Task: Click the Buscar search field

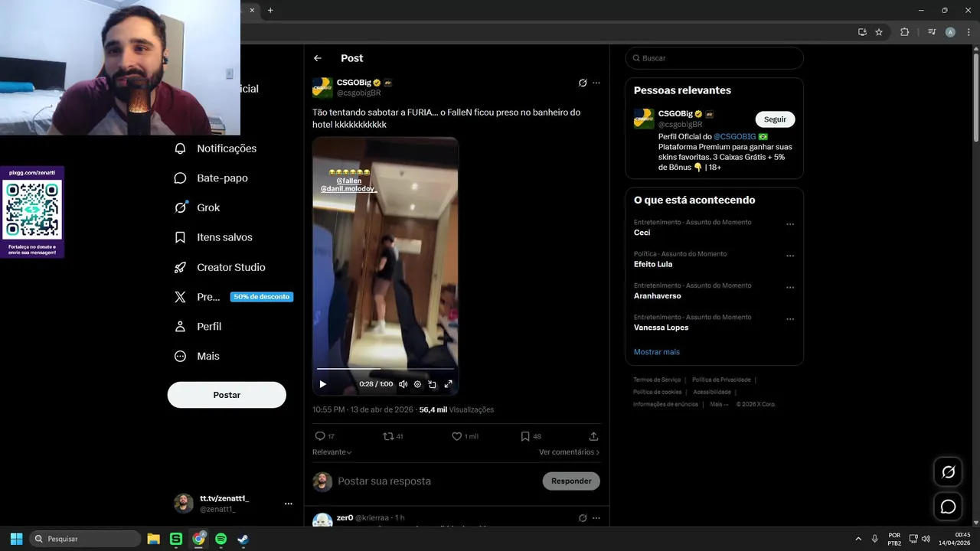Action: tap(714, 58)
